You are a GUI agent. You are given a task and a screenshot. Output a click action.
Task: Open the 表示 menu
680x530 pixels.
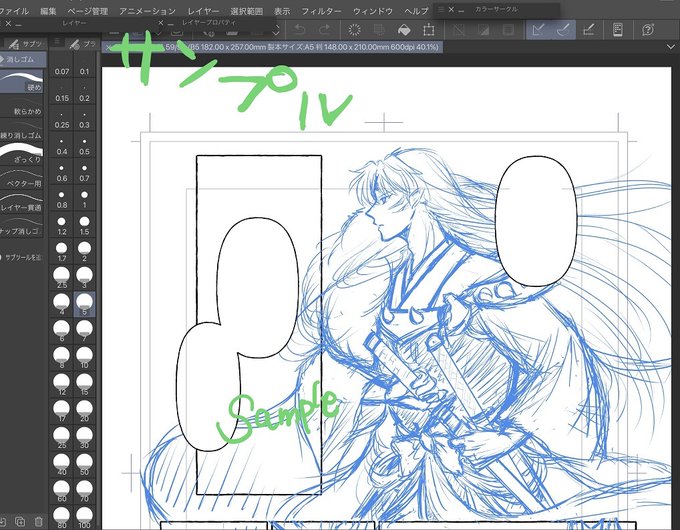point(282,11)
